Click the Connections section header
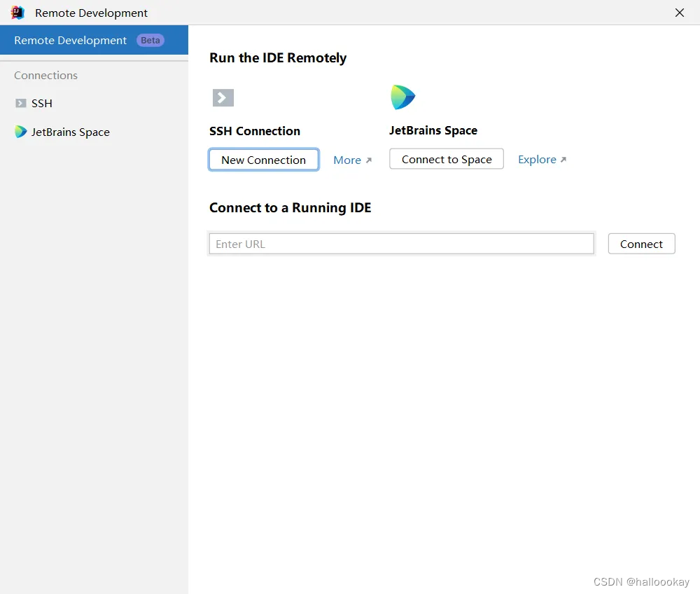700x594 pixels. point(46,75)
